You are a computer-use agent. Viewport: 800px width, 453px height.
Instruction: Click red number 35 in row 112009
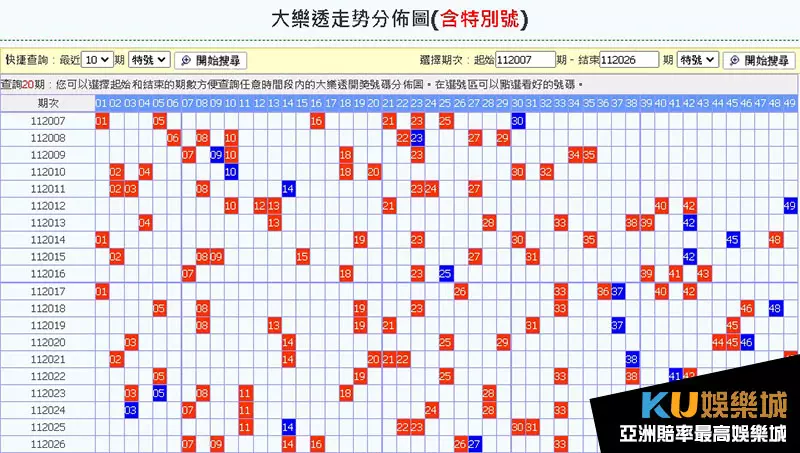pyautogui.click(x=590, y=155)
